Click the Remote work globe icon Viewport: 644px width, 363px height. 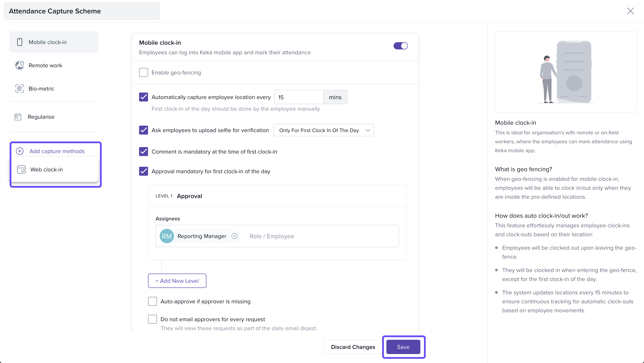click(x=19, y=65)
